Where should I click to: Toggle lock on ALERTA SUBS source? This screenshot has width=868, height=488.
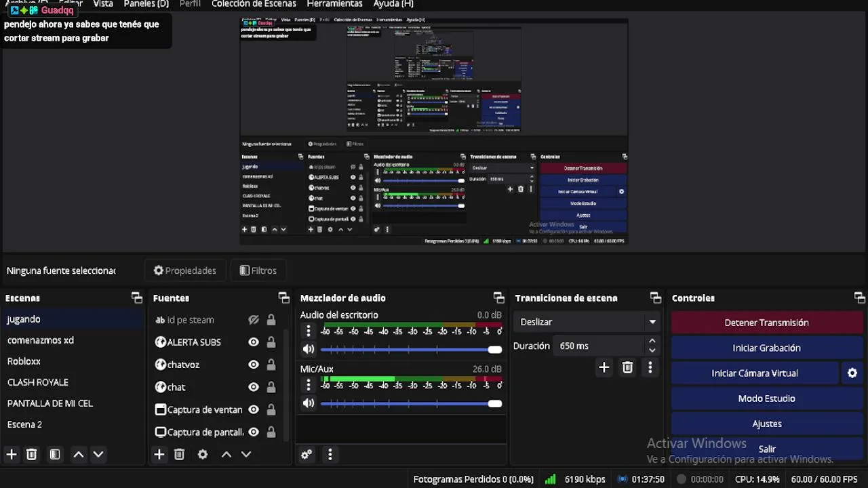[x=271, y=342]
